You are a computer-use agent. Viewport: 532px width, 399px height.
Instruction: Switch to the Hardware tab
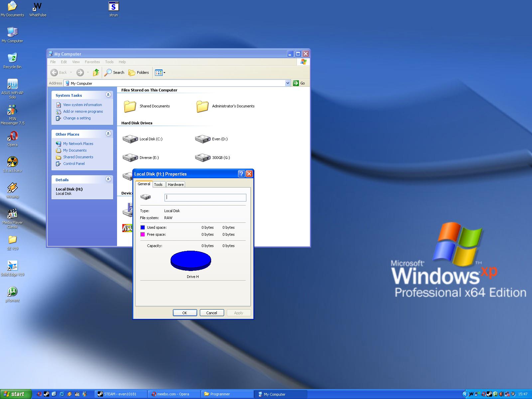click(176, 185)
